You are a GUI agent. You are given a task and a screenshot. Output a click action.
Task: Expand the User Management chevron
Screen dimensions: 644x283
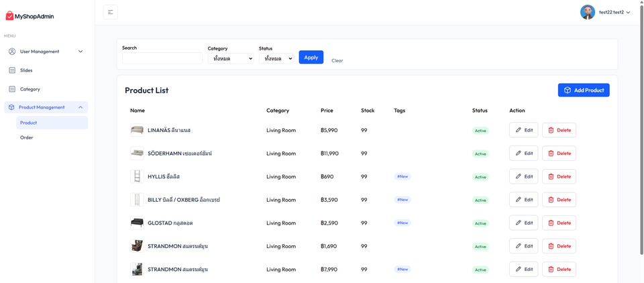coord(80,52)
